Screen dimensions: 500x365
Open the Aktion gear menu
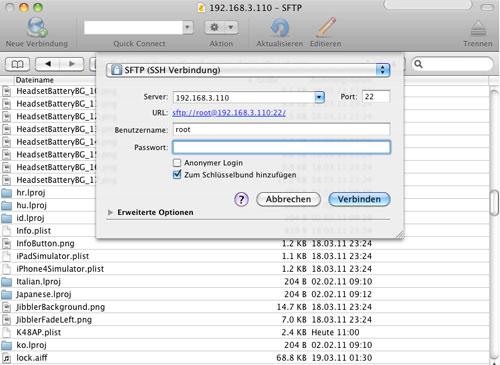tap(221, 27)
